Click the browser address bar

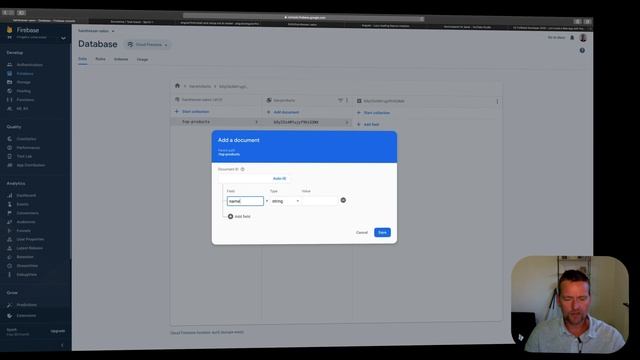(303, 18)
